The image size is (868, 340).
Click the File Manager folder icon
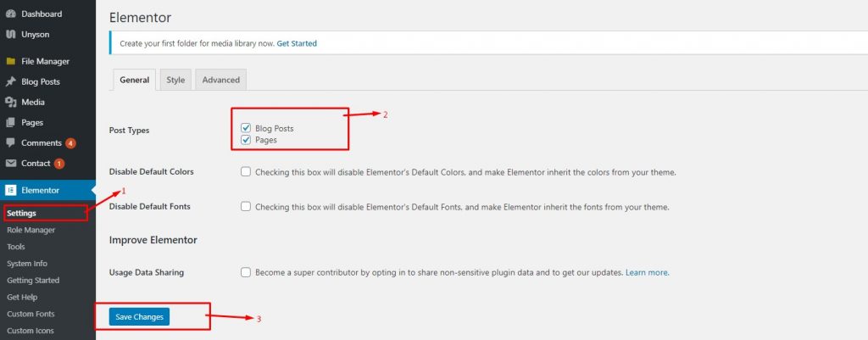(10, 61)
